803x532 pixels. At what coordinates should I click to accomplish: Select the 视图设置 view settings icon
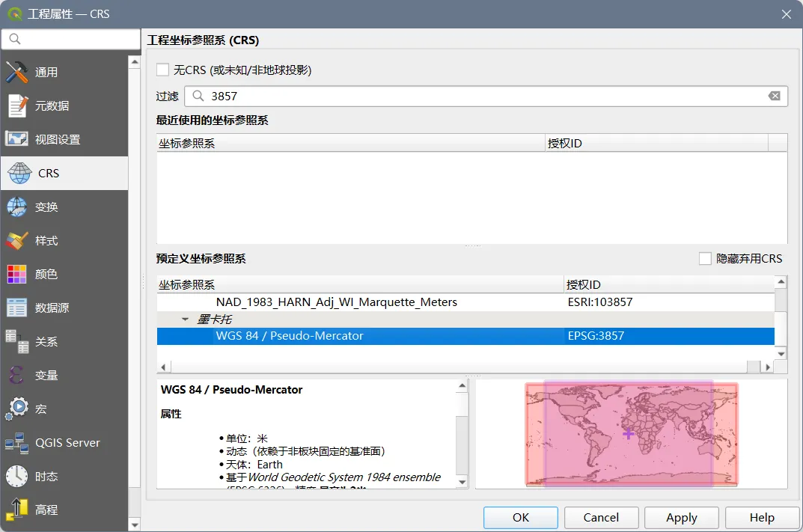pyautogui.click(x=17, y=138)
